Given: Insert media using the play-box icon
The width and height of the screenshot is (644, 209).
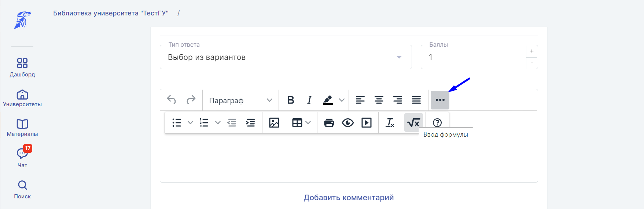Looking at the screenshot, I should point(367,123).
